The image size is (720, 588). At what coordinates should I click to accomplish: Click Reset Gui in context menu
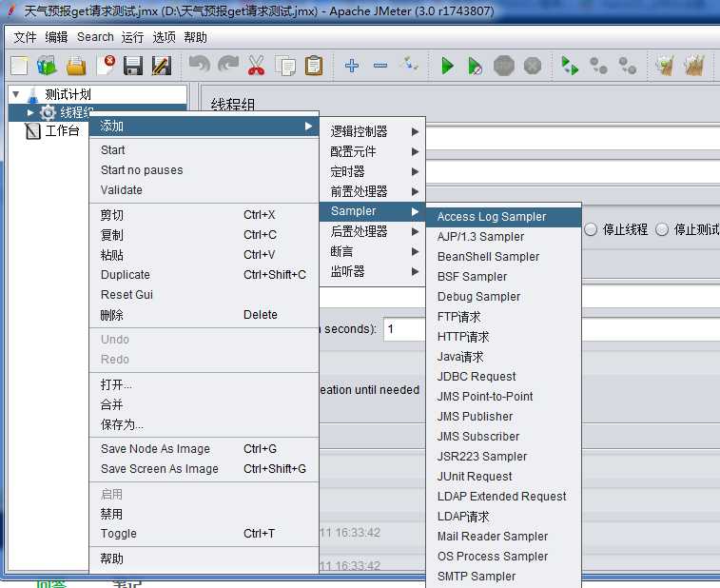click(x=204, y=294)
